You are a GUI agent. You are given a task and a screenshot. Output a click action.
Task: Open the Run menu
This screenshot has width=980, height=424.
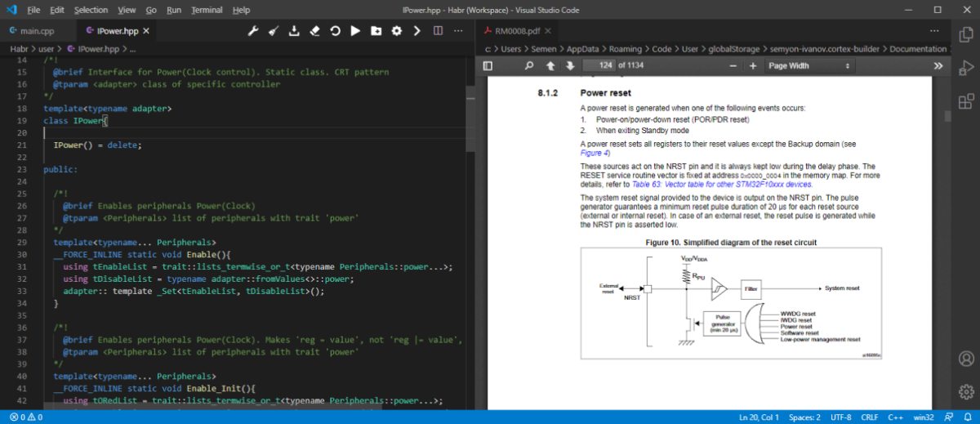[174, 10]
